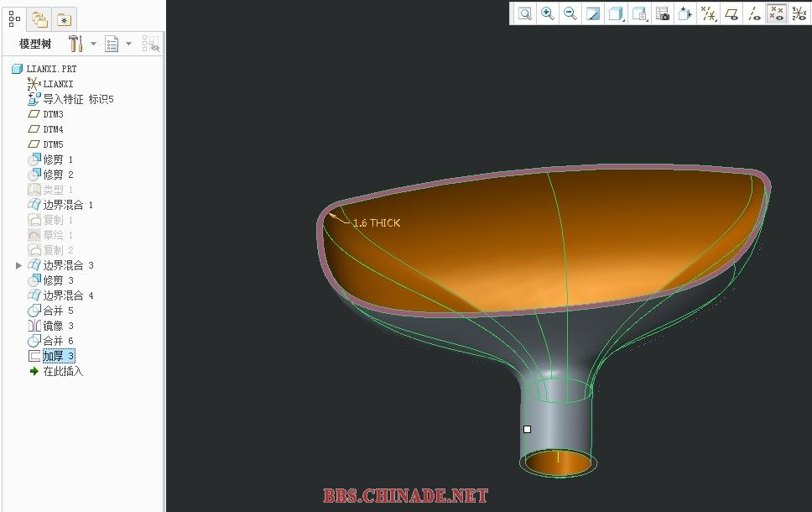Click the Zoom In magnifier icon

point(548,13)
